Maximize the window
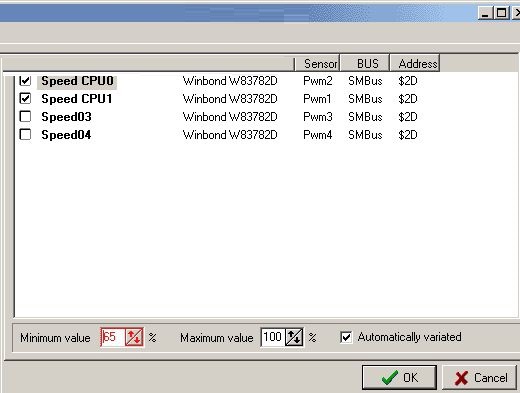The height and width of the screenshot is (393, 520). (x=501, y=13)
